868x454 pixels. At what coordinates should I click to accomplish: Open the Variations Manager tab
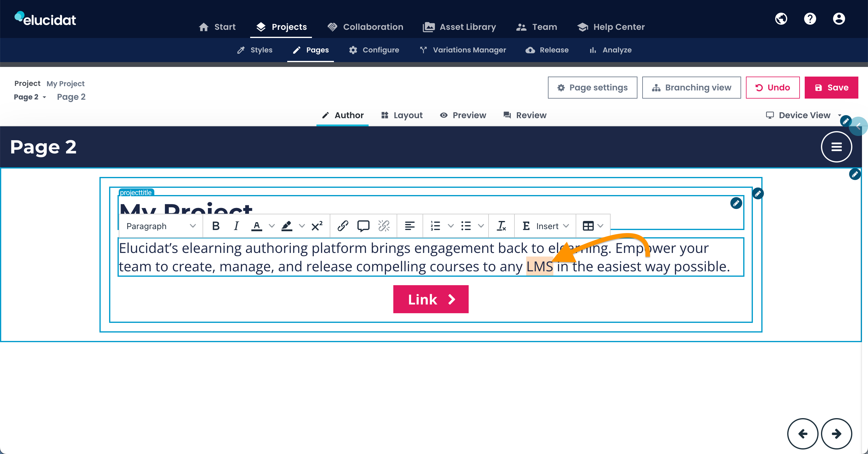[x=463, y=50]
